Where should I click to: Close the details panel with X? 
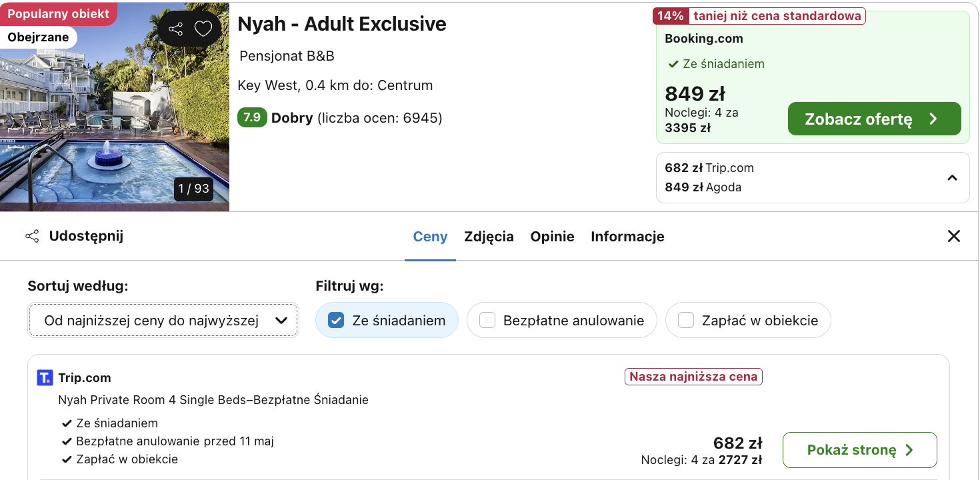(x=954, y=236)
